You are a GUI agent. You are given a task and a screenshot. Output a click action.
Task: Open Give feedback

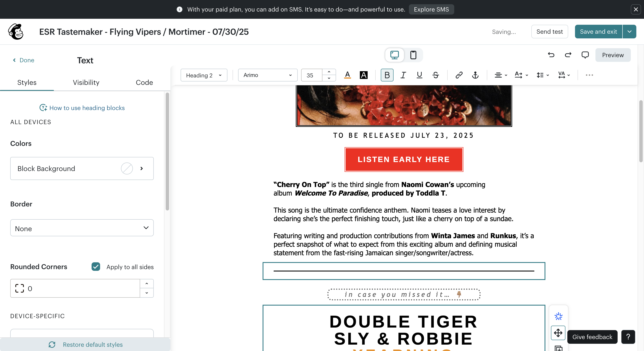[592, 337]
